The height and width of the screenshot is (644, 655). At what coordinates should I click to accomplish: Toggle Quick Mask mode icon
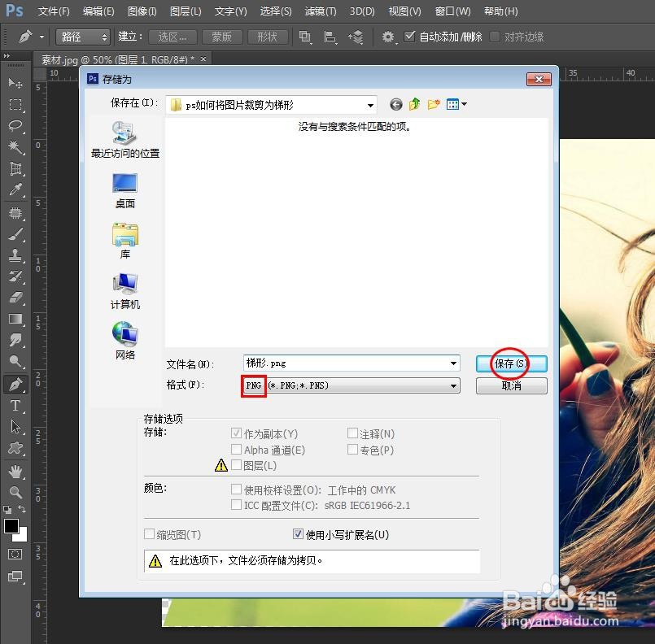15,555
